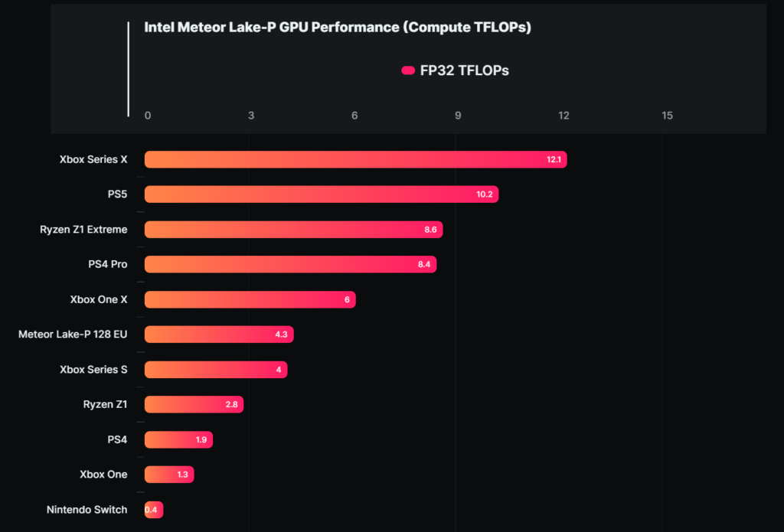784x532 pixels.
Task: Click the 12.1 value label
Action: (554, 159)
